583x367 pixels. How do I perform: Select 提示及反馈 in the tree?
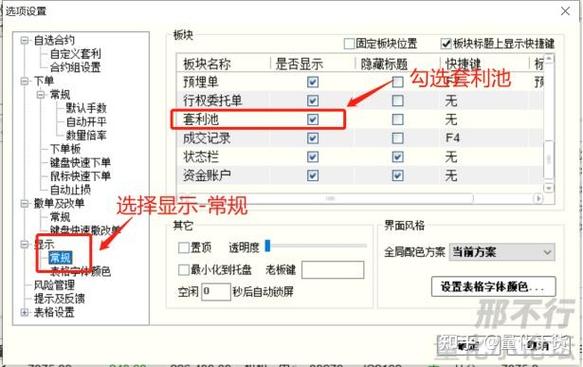(x=59, y=299)
